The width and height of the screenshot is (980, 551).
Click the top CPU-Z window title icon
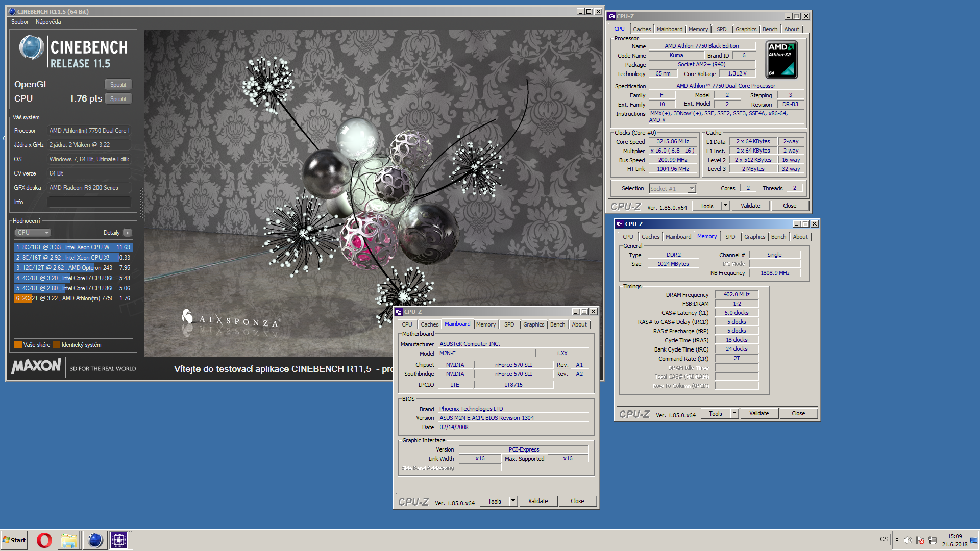click(x=611, y=16)
